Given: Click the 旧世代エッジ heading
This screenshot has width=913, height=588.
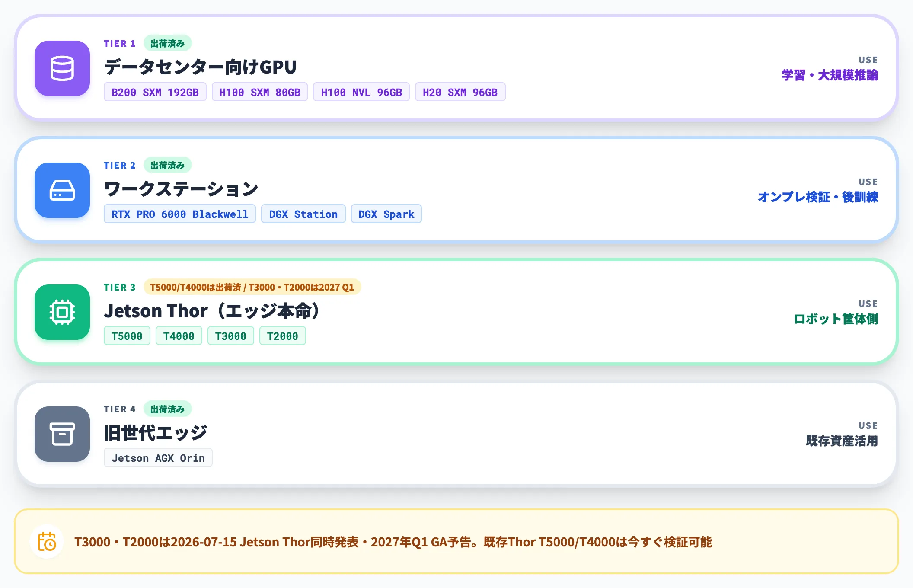Looking at the screenshot, I should pos(156,433).
